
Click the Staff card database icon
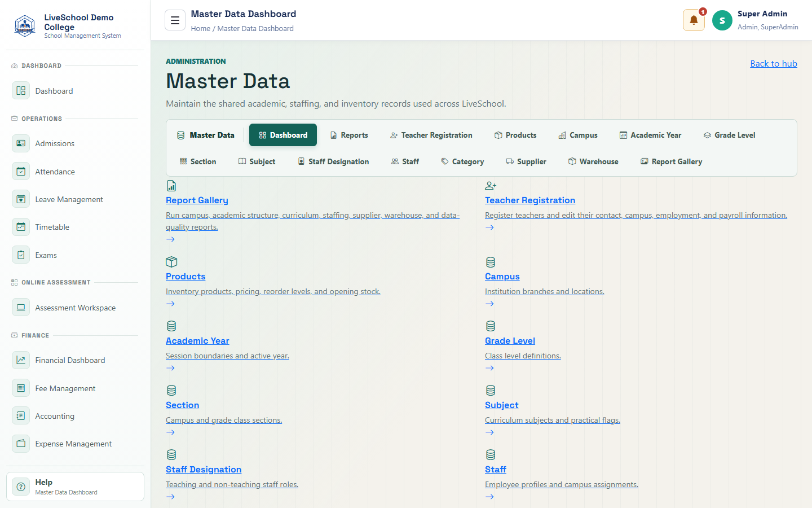[491, 455]
